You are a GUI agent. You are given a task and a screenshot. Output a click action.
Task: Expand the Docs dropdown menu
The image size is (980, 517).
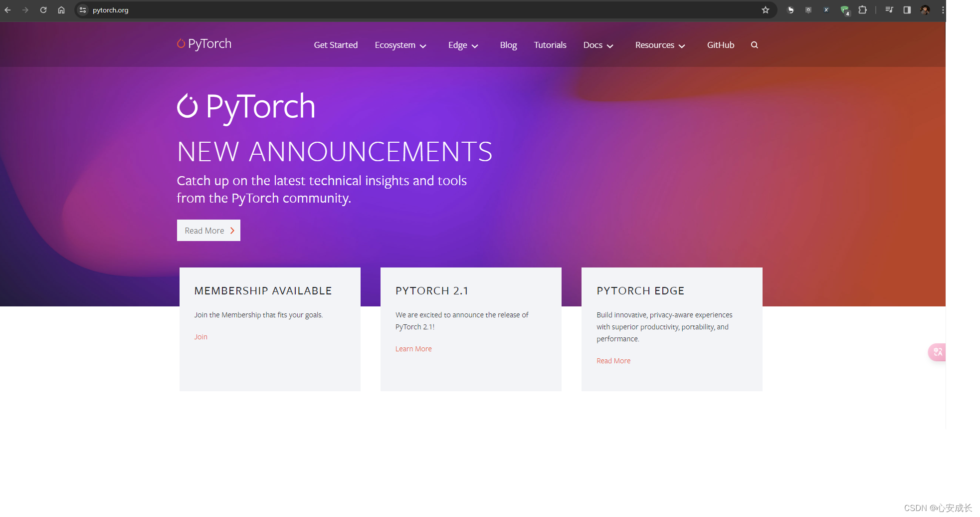pos(598,45)
